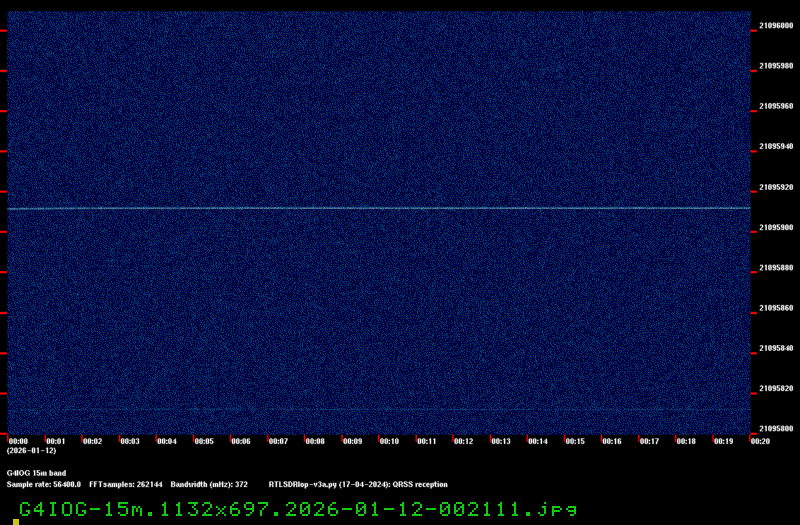Click the RTLSDRlop-v3a.py QRSS reception text
Viewport: 800px width, 525px height.
(x=358, y=484)
